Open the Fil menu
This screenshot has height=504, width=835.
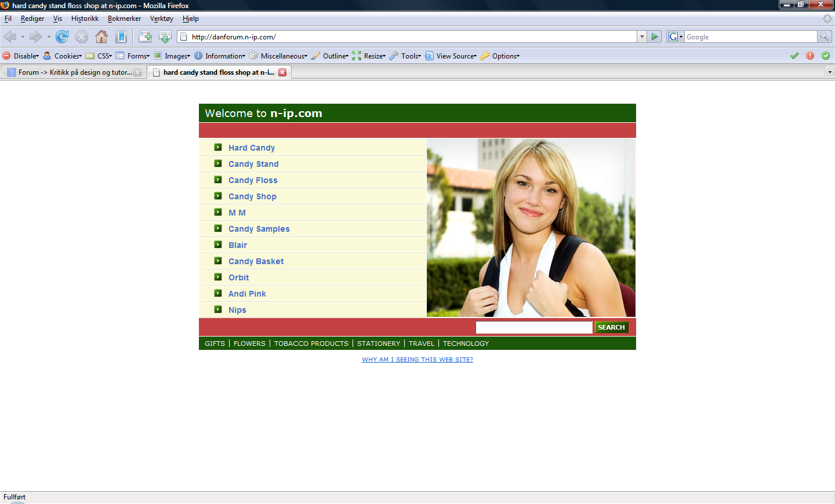(x=8, y=19)
